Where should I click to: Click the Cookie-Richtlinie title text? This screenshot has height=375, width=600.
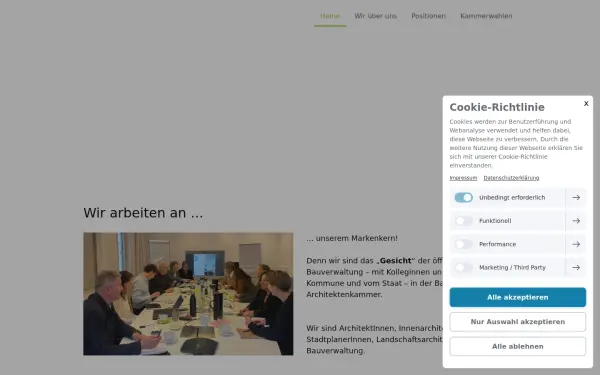497,107
